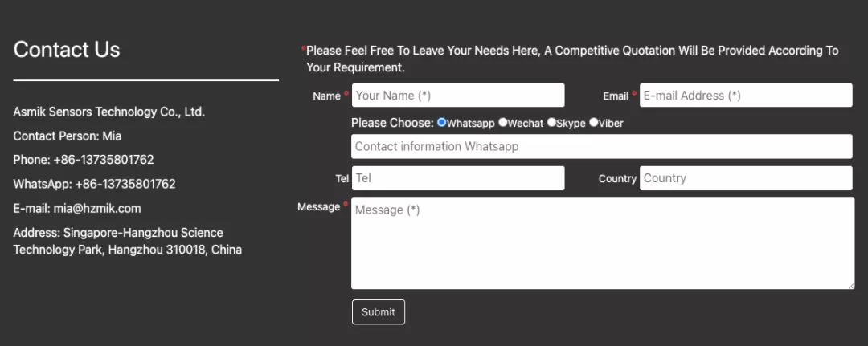Click the Singapore-Hangzhou Science Technology Park address

click(x=127, y=241)
